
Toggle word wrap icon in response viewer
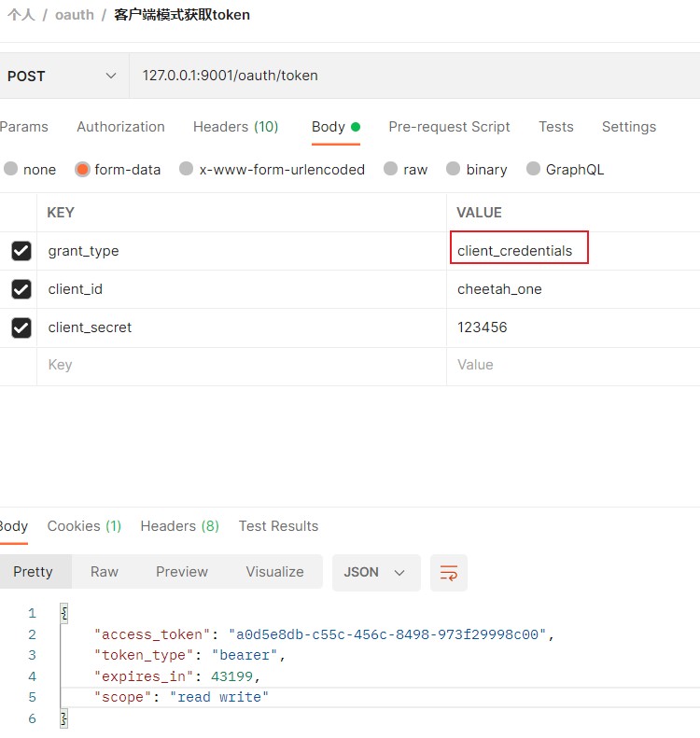point(449,573)
